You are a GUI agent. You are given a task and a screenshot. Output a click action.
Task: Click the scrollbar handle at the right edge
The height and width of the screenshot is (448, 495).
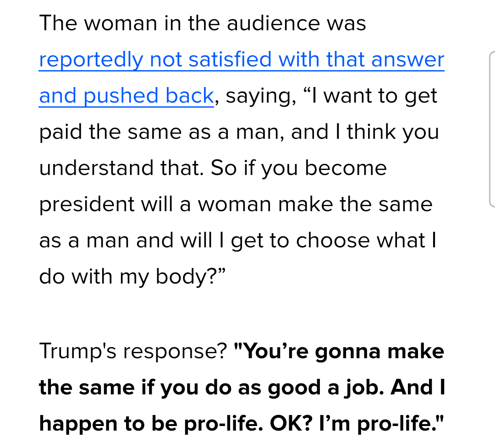point(492,129)
